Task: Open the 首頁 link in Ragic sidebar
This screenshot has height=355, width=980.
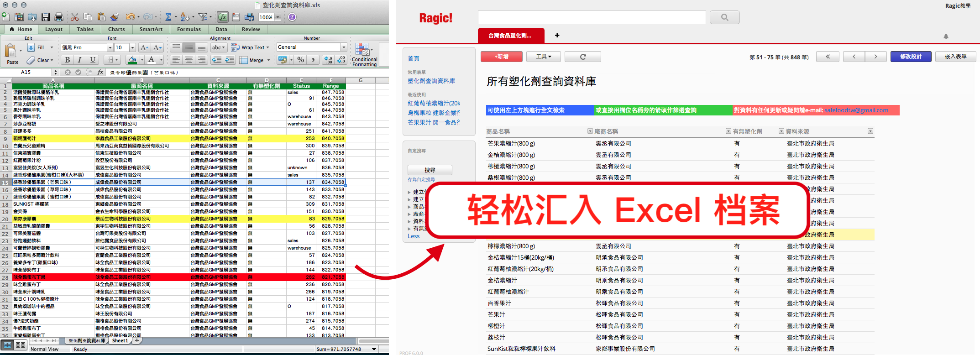Action: (x=414, y=59)
